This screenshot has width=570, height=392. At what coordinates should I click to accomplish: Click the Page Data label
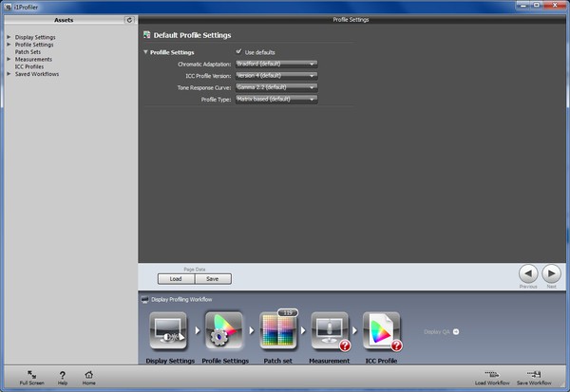[x=195, y=270]
